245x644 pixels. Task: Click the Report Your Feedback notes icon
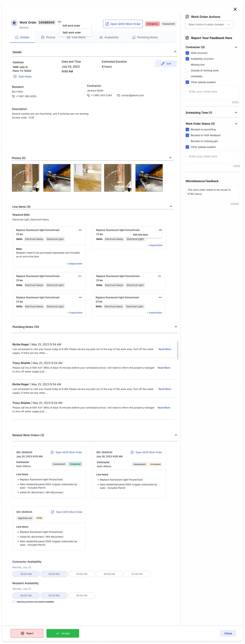pyautogui.click(x=187, y=38)
